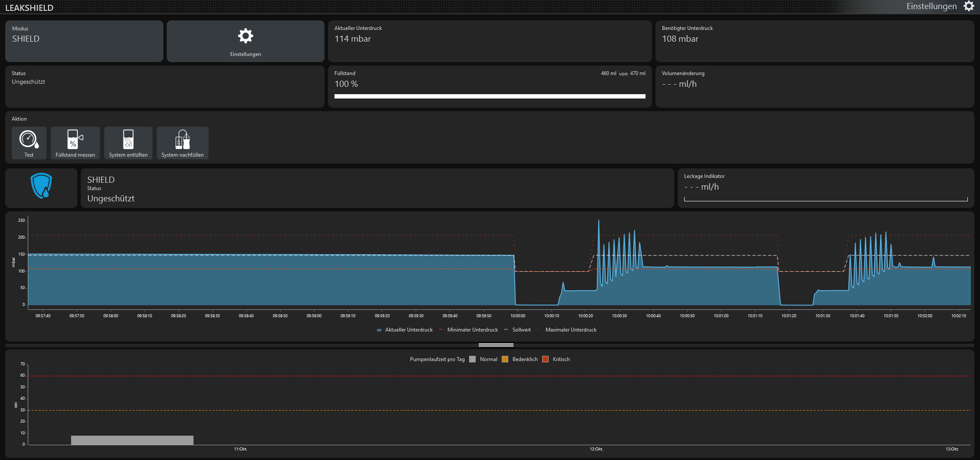
Task: Toggle Aktueller Unterdruck legend series
Action: tap(405, 330)
